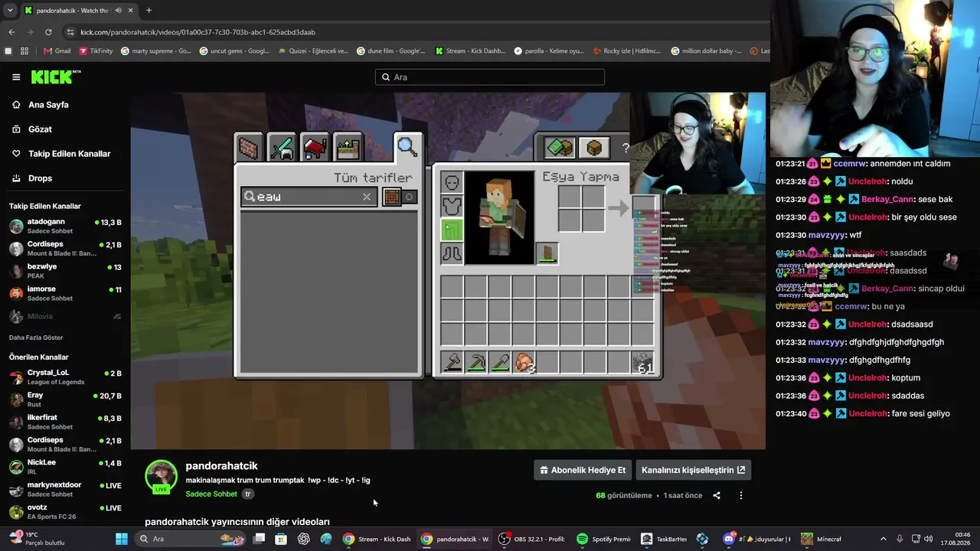980x551 pixels.
Task: Click the Chrome address bar URL
Action: 198,32
